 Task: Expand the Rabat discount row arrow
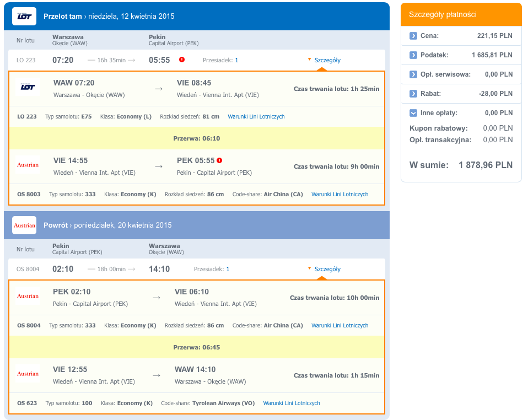tap(413, 94)
